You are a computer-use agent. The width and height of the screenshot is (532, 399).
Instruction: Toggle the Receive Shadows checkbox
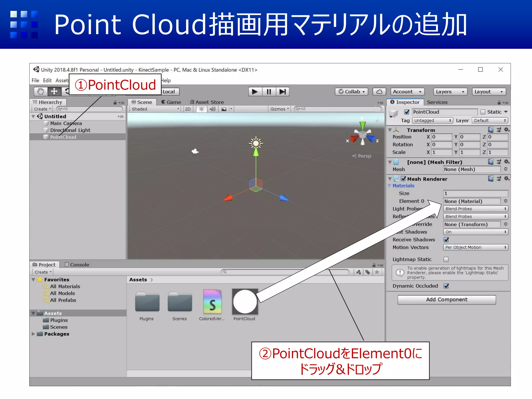[446, 240]
